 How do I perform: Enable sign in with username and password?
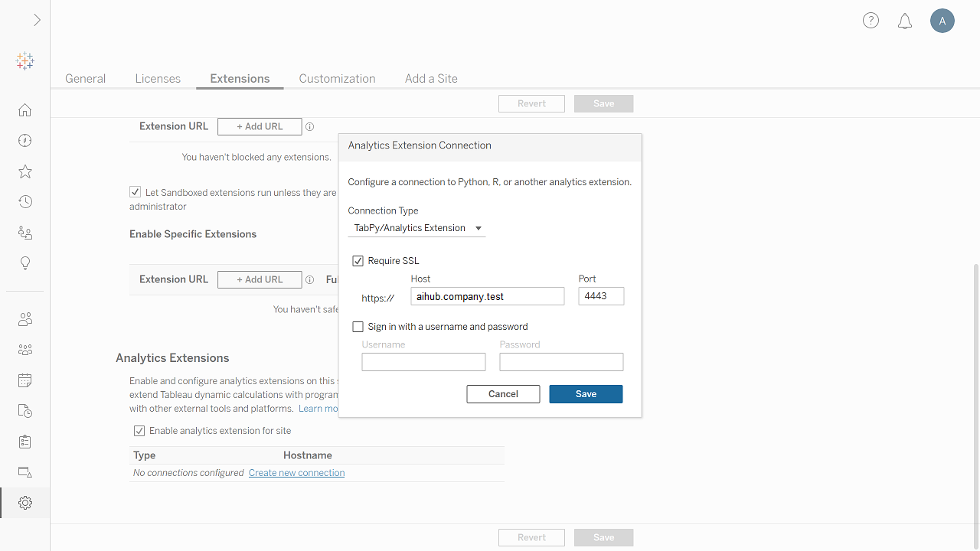click(x=358, y=327)
